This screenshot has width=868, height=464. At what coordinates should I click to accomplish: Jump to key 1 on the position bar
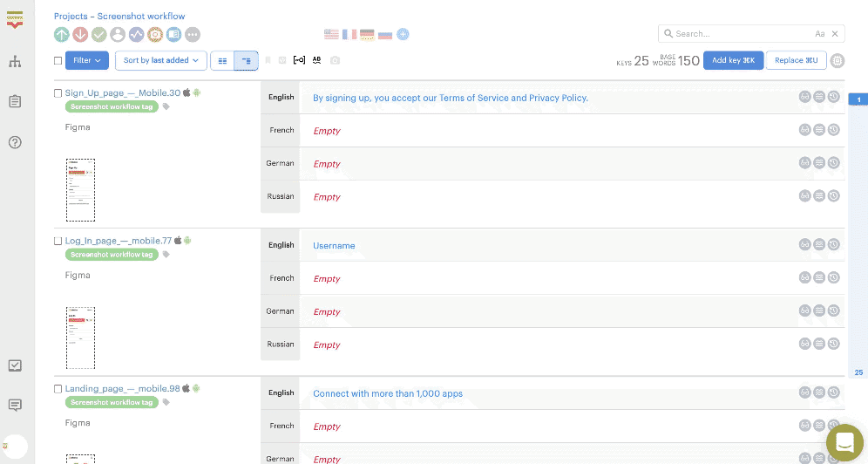pyautogui.click(x=858, y=99)
